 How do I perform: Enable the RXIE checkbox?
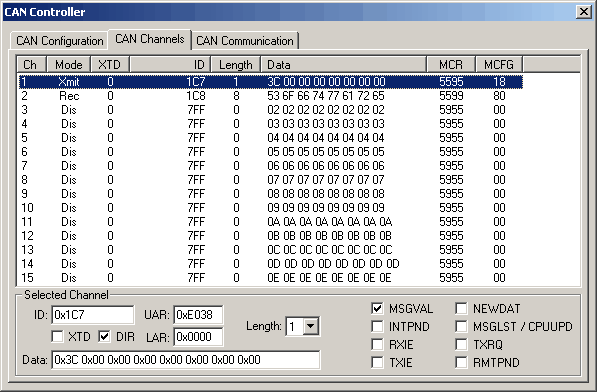tap(377, 344)
